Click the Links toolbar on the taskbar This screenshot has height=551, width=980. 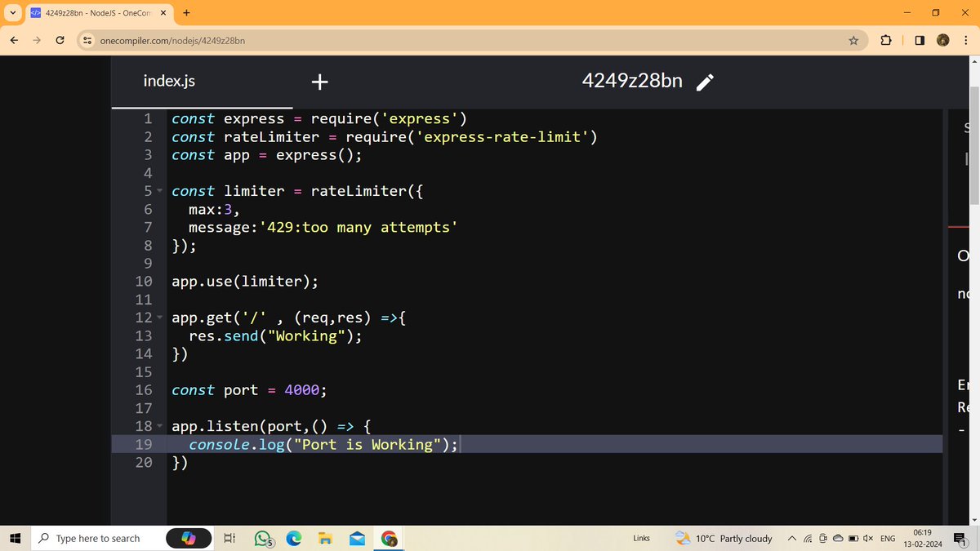pos(641,538)
